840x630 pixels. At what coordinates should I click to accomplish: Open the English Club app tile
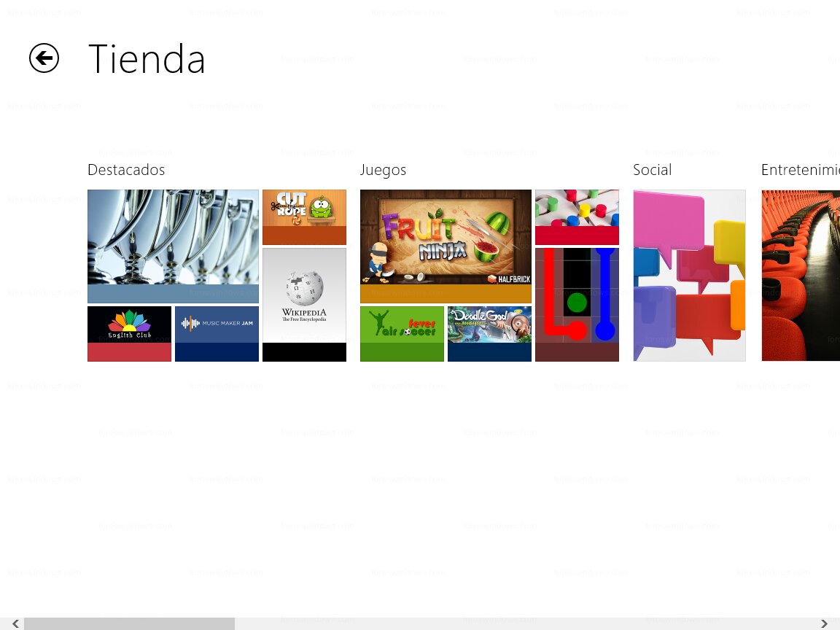click(x=130, y=334)
